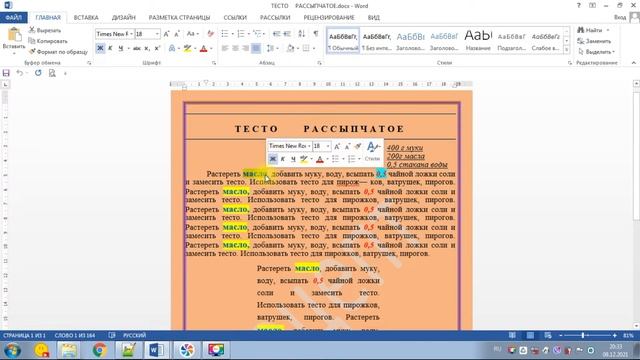The width and height of the screenshot is (640, 360).
Task: Open Chrome from the Windows taskbar
Action: [x=99, y=350]
